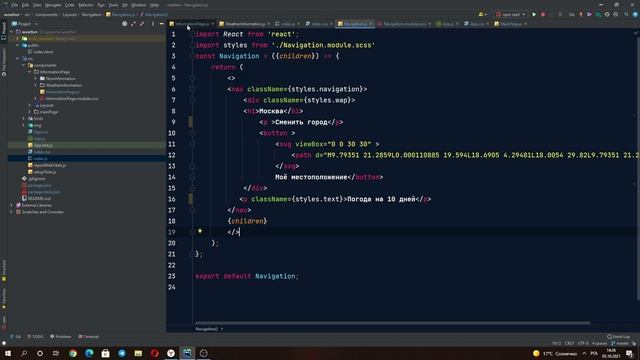Screen dimensions: 640x360
Task: Toggle the Terminal tool window
Action: point(89,337)
